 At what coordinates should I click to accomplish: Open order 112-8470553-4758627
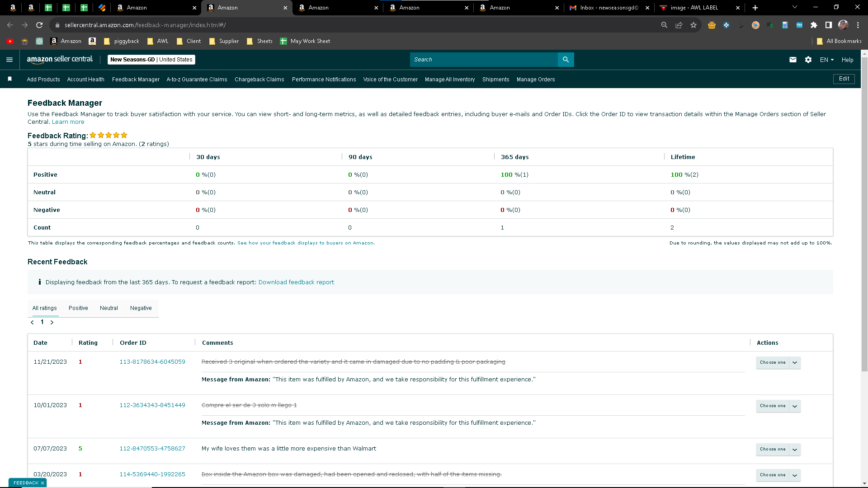point(152,449)
